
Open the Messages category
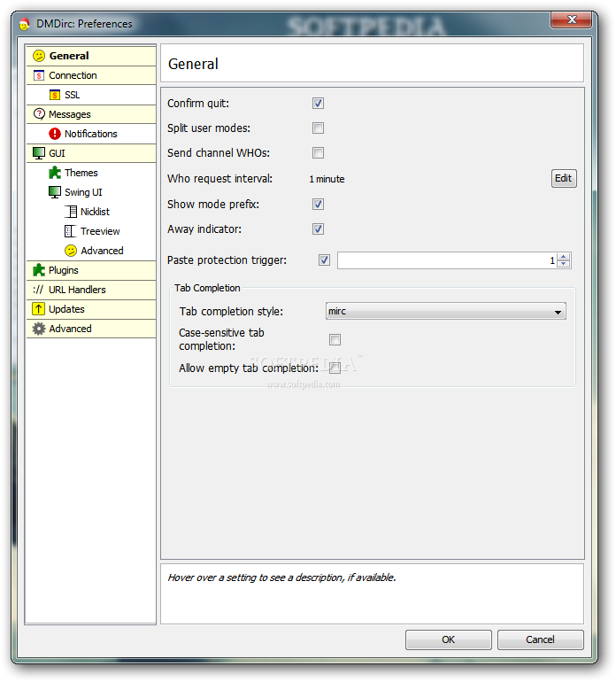[91, 114]
